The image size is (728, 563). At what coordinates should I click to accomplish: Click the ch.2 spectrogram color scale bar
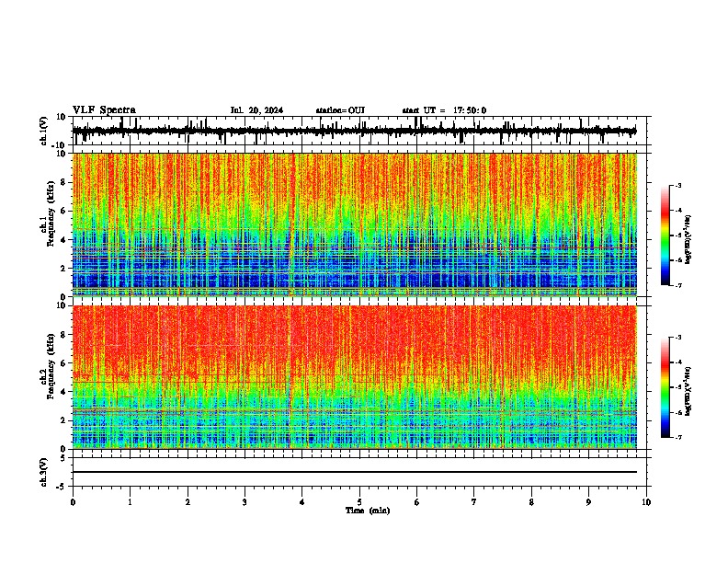665,387
